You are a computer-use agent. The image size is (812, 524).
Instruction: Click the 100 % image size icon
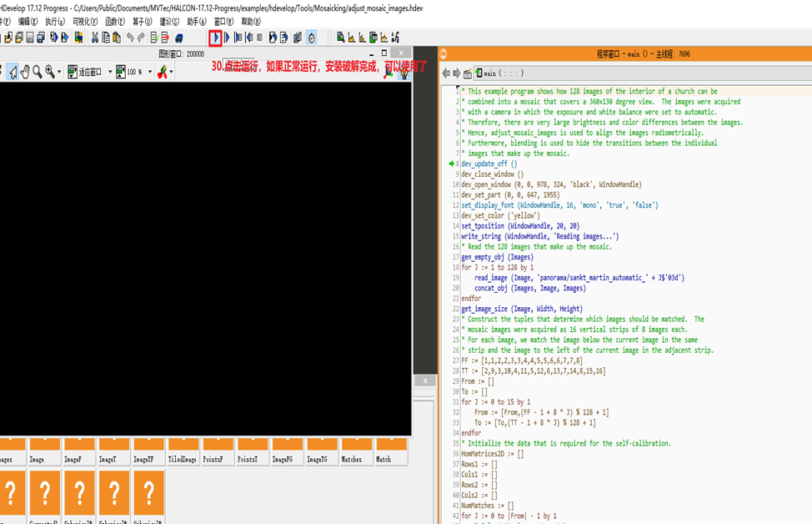pyautogui.click(x=121, y=72)
